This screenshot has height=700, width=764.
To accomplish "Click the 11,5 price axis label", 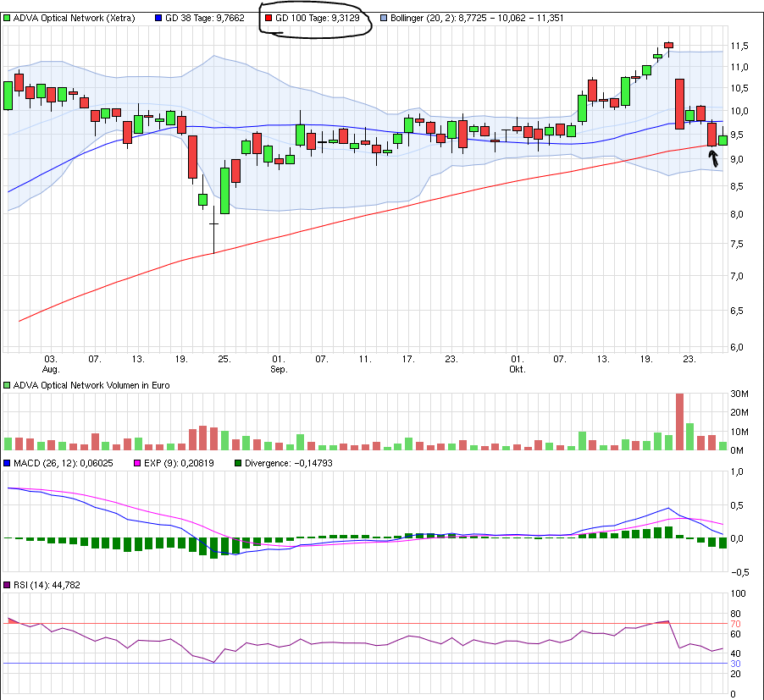I will pos(739,46).
